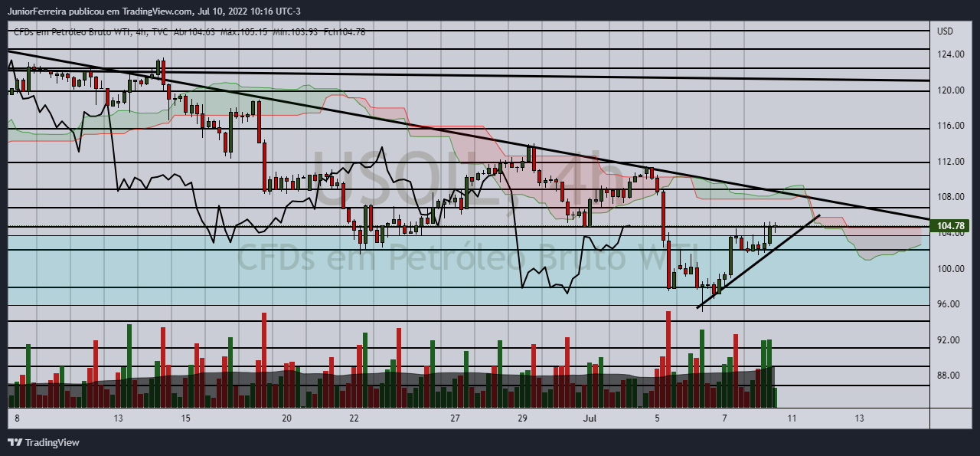Click the TradingView logo in the footer
Image resolution: width=980 pixels, height=456 pixels.
(x=44, y=442)
